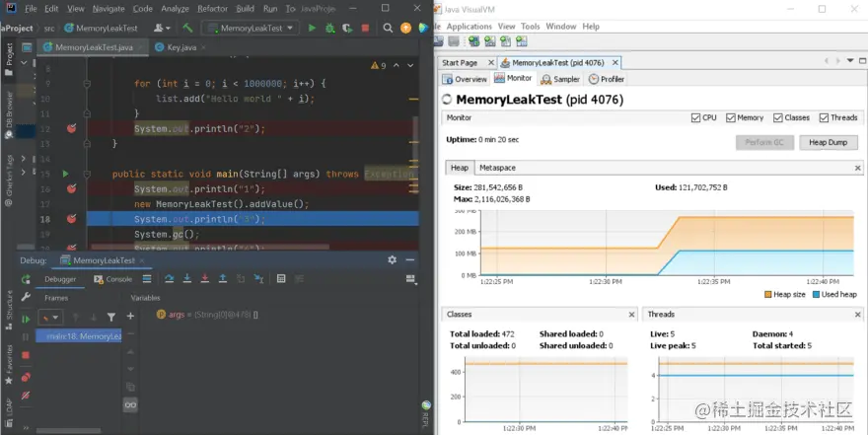Click the down-arrow next inspection highlight
This screenshot has width=868, height=435.
pos(410,65)
